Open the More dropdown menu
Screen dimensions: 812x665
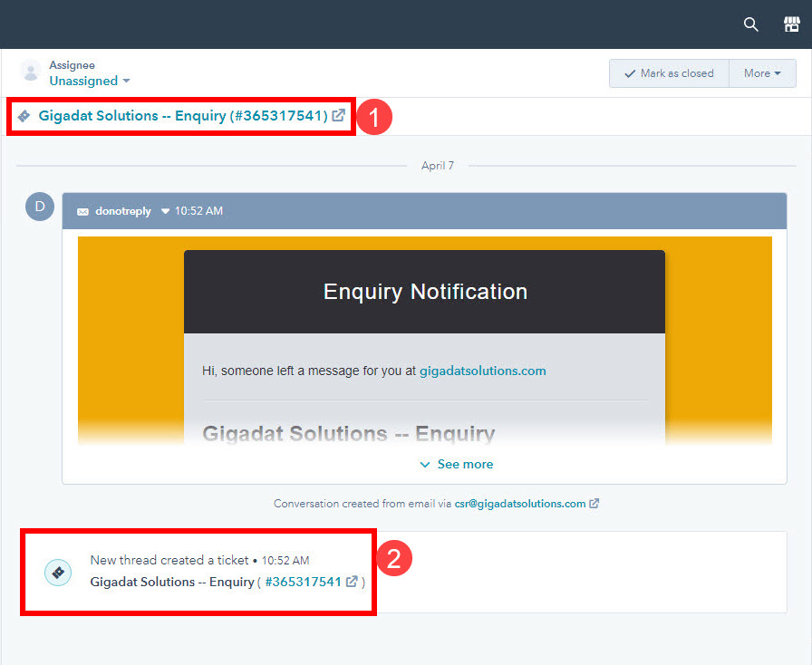pyautogui.click(x=762, y=73)
